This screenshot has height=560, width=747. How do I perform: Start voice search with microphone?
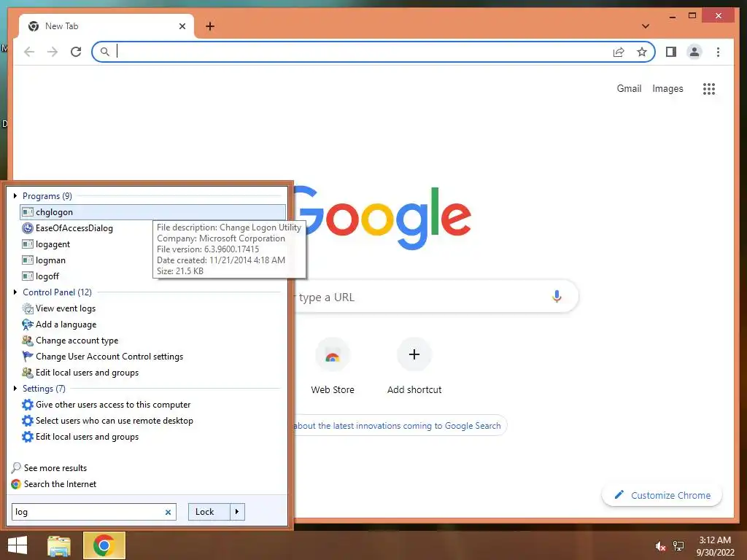tap(557, 297)
